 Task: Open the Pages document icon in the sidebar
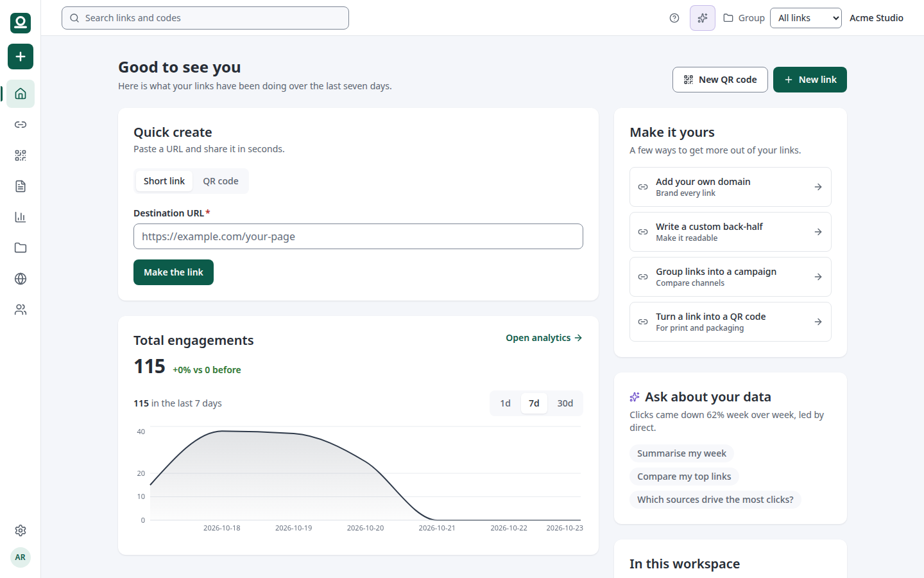[x=21, y=186]
